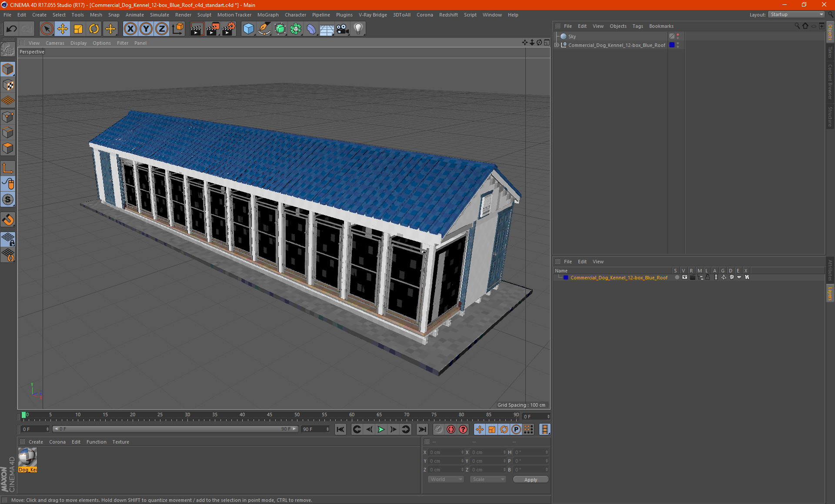Select the Sky object in Objects panel
The height and width of the screenshot is (504, 835).
point(572,36)
